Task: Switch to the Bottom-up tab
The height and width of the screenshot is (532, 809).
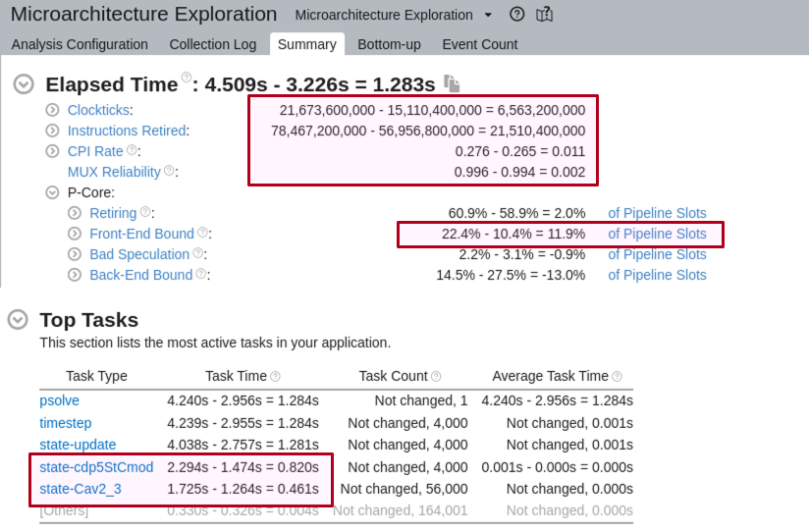Action: 389,44
